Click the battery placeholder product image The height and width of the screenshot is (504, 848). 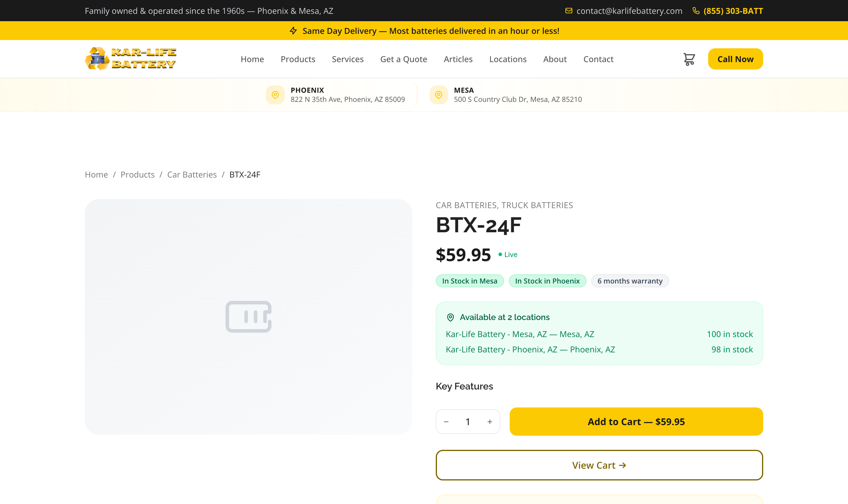pyautogui.click(x=248, y=316)
